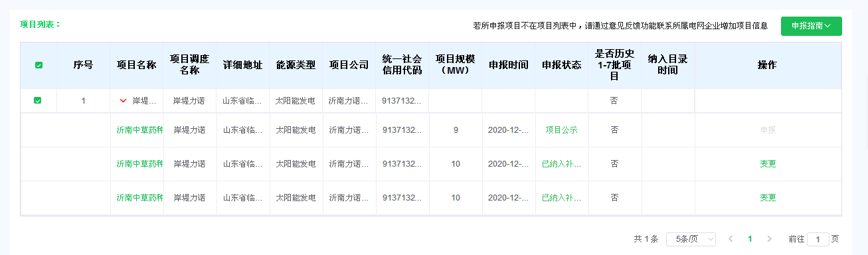868x255 pixels.
Task: Click the 项目规模(MW) column header
Action: click(456, 65)
